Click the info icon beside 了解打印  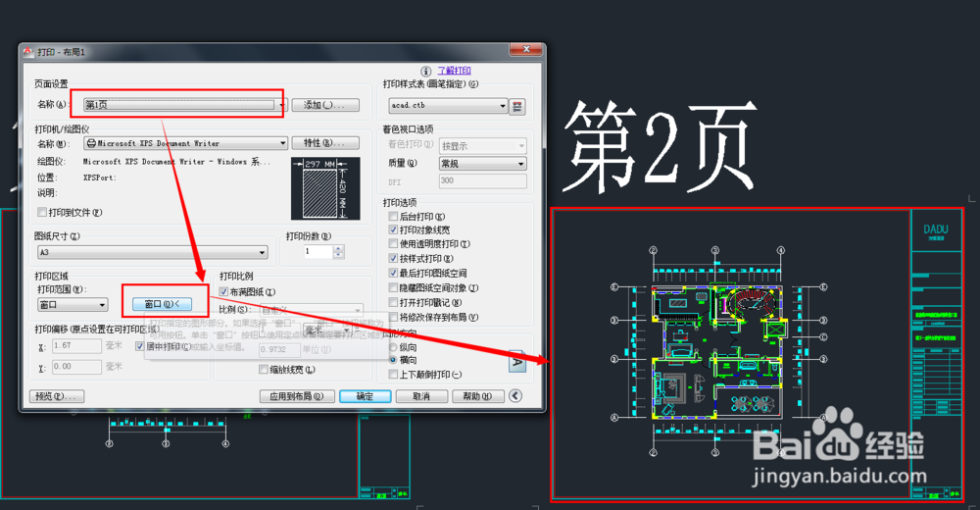click(426, 72)
